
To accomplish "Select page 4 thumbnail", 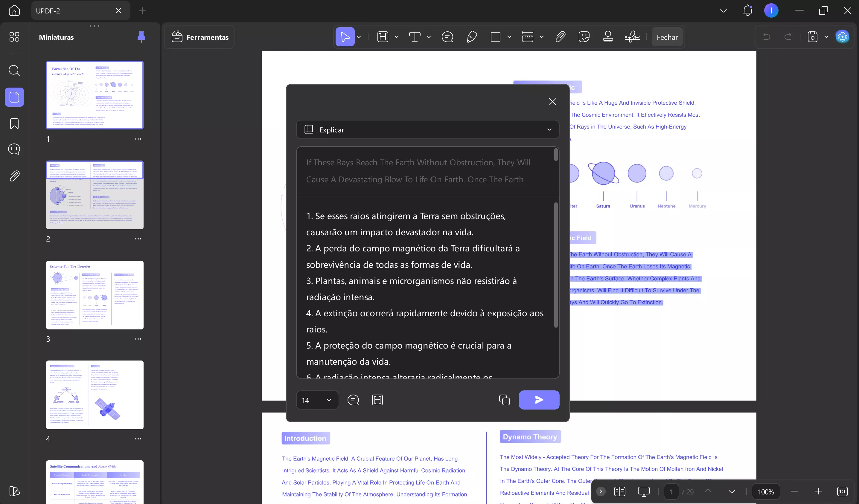I will point(95,395).
